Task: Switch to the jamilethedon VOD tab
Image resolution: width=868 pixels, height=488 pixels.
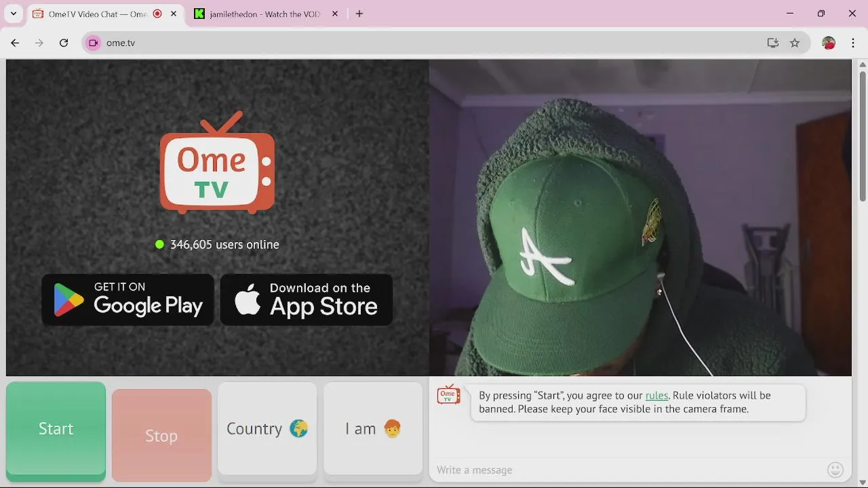Action: (267, 14)
